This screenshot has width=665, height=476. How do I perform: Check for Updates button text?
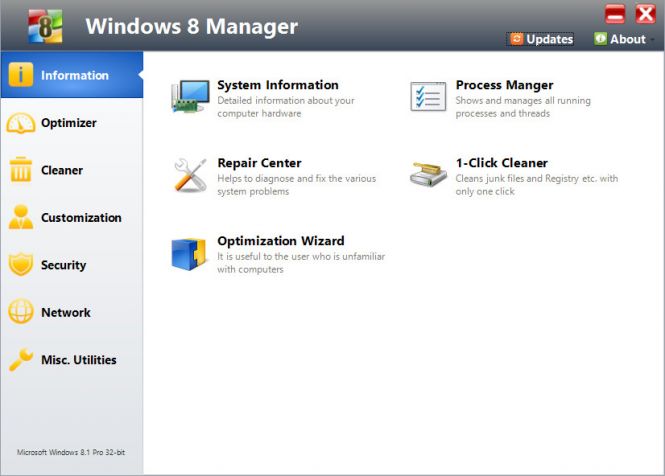pyautogui.click(x=550, y=39)
